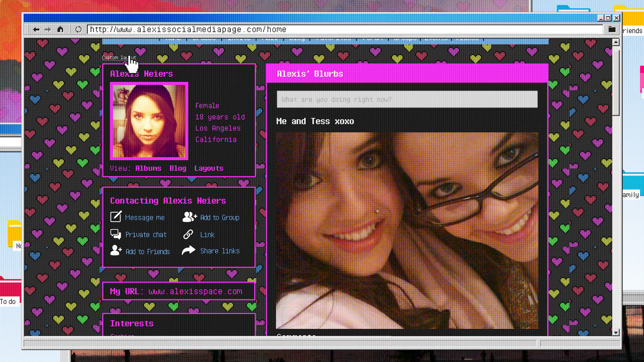Screen dimensions: 644x362
Task: Click Add to Friends link
Action: coord(148,251)
